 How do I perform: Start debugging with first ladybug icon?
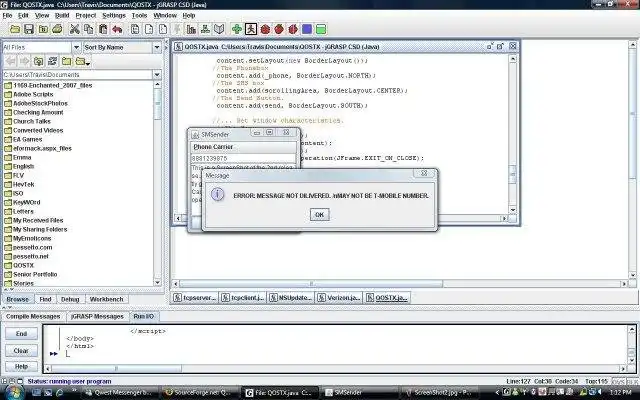(265, 29)
